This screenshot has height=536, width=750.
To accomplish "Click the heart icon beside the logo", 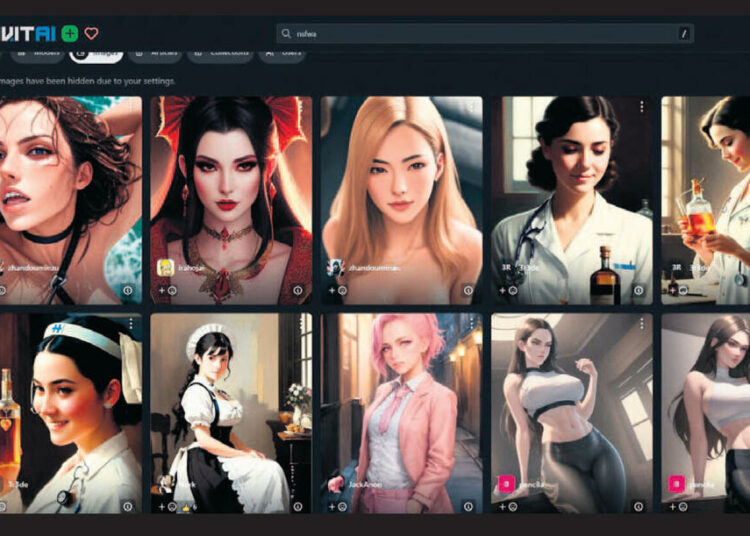I will click(91, 33).
